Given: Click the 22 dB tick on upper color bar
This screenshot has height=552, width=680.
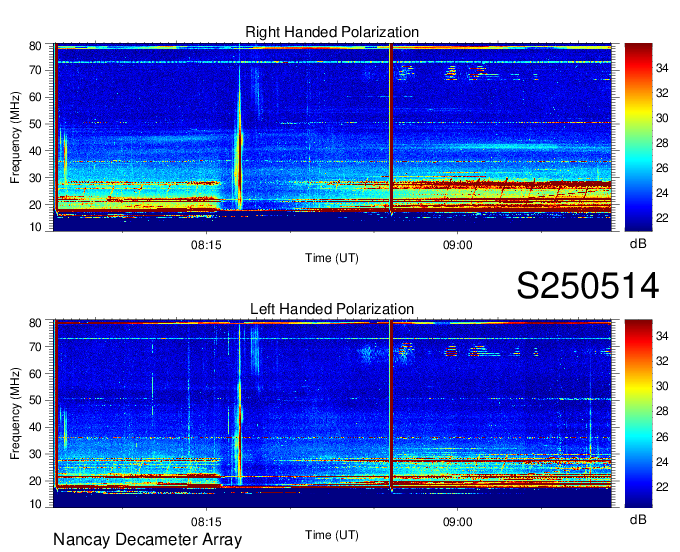Looking at the screenshot, I should [662, 218].
